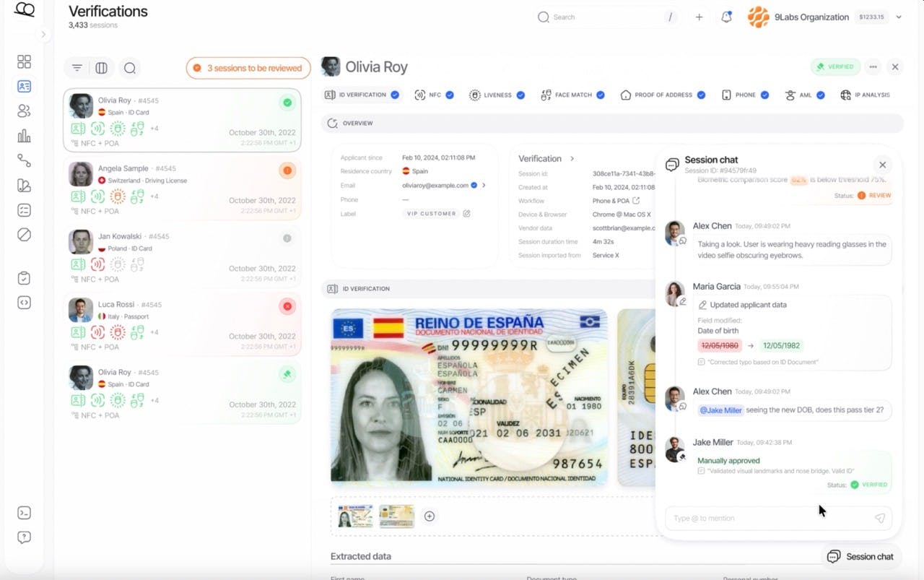Open the three-dots more options menu
Image resolution: width=924 pixels, height=580 pixels.
[873, 66]
